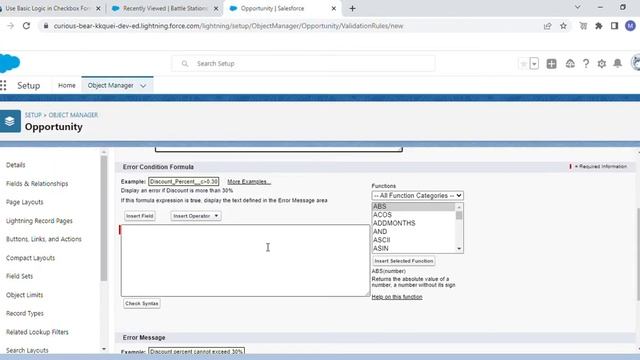Click the Favorites star icon in header

(523, 64)
